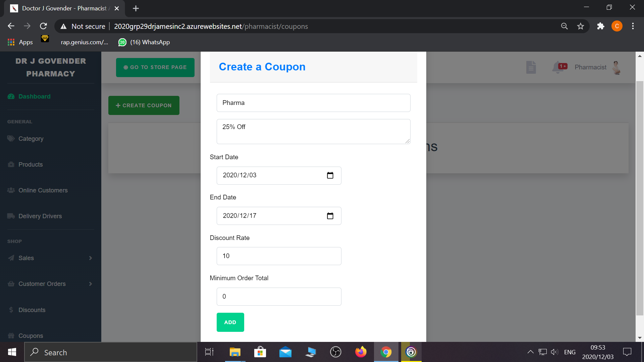Image resolution: width=644 pixels, height=362 pixels.
Task: Open Delivery Drivers sidebar item
Action: pyautogui.click(x=40, y=216)
